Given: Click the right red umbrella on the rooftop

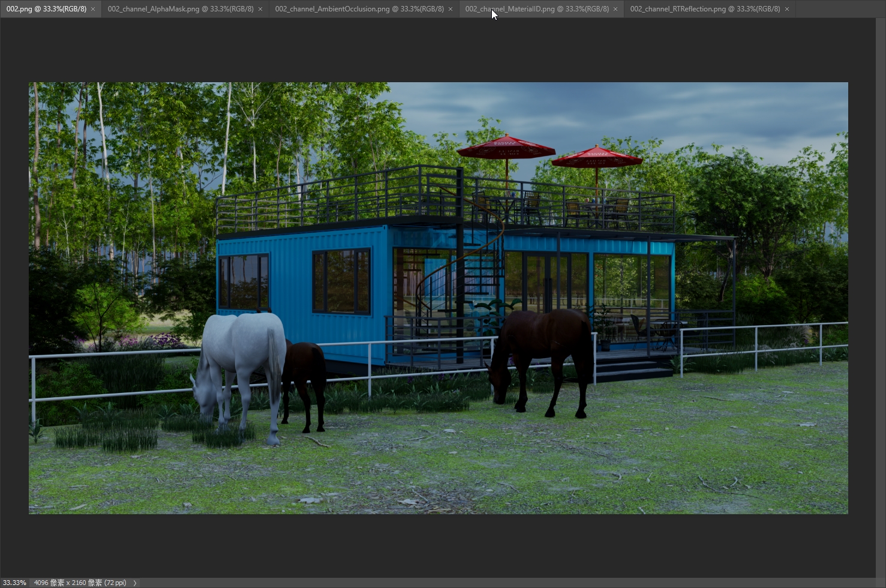Looking at the screenshot, I should tap(597, 157).
